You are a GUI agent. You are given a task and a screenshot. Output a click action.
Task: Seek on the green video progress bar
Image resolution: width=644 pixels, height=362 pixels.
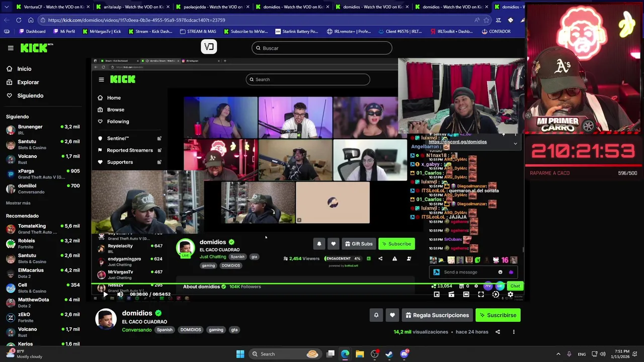(307, 284)
